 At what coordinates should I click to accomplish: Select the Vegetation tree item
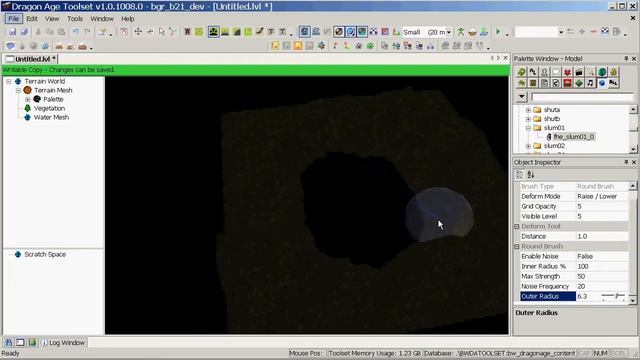[x=49, y=108]
